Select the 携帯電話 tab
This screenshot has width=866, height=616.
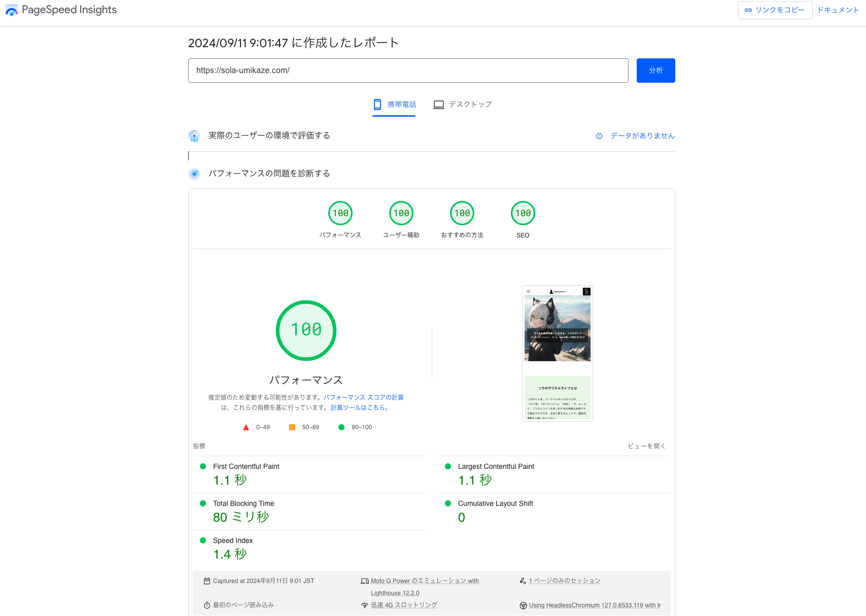click(394, 105)
